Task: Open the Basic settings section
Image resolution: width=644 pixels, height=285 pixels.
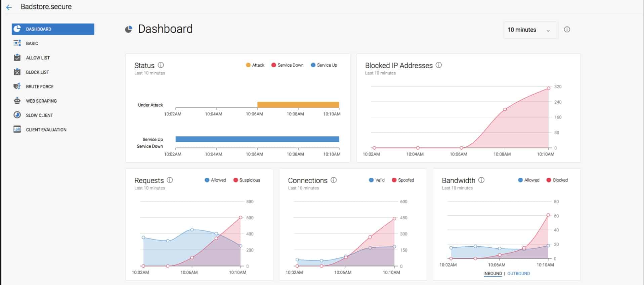Action: point(32,43)
